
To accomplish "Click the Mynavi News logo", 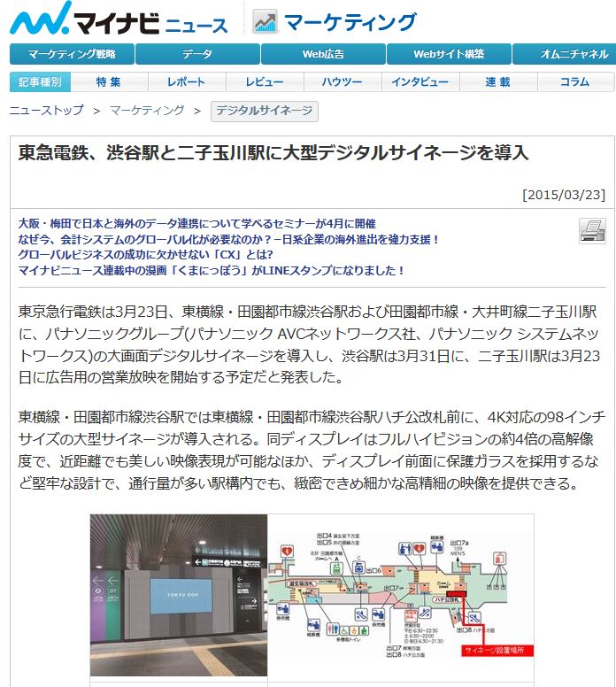I will [119, 19].
